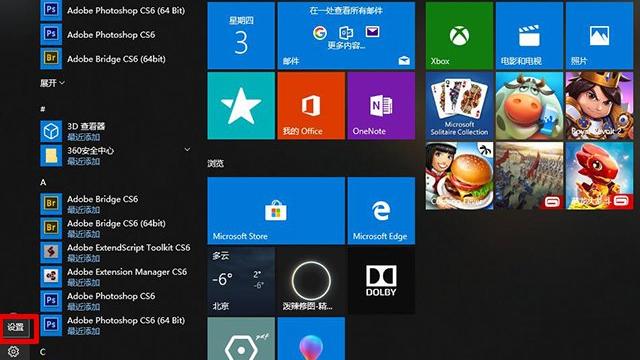Open the burger cooking game tile
Viewport: 640px width, 360px height.
[459, 176]
